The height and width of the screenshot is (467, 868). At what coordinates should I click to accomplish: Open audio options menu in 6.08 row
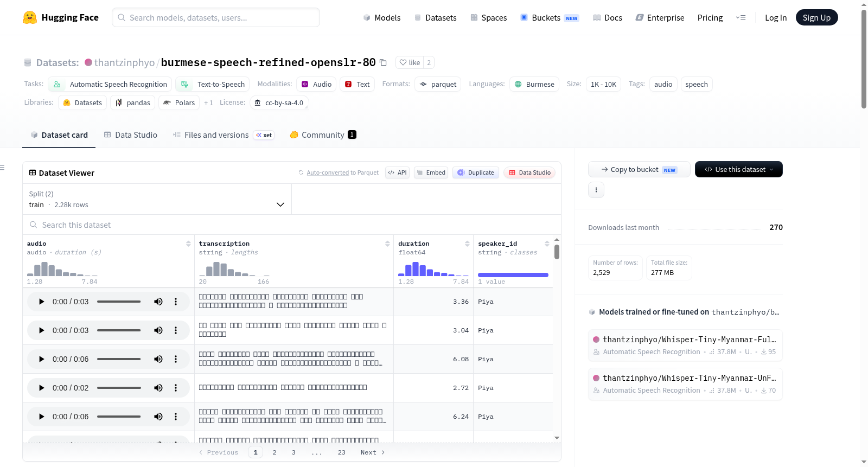coord(176,359)
